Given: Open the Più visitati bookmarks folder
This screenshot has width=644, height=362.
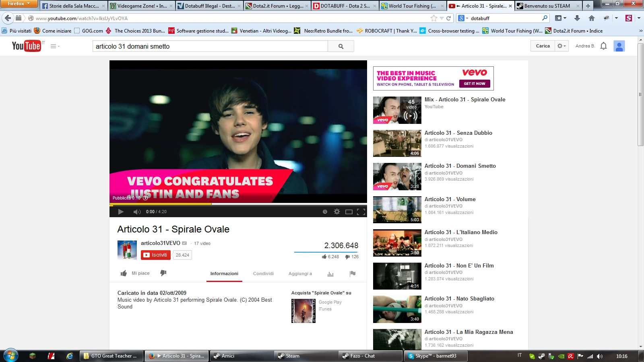Looking at the screenshot, I should pyautogui.click(x=17, y=31).
